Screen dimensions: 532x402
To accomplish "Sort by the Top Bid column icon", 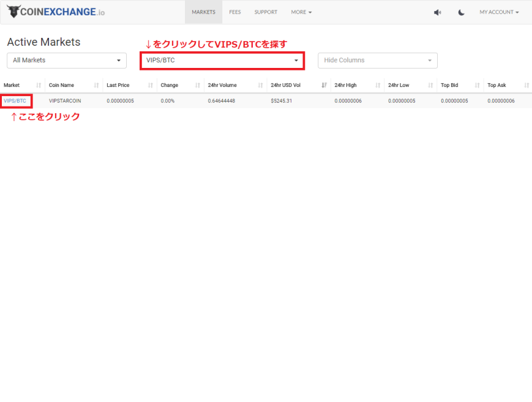I will click(x=477, y=85).
